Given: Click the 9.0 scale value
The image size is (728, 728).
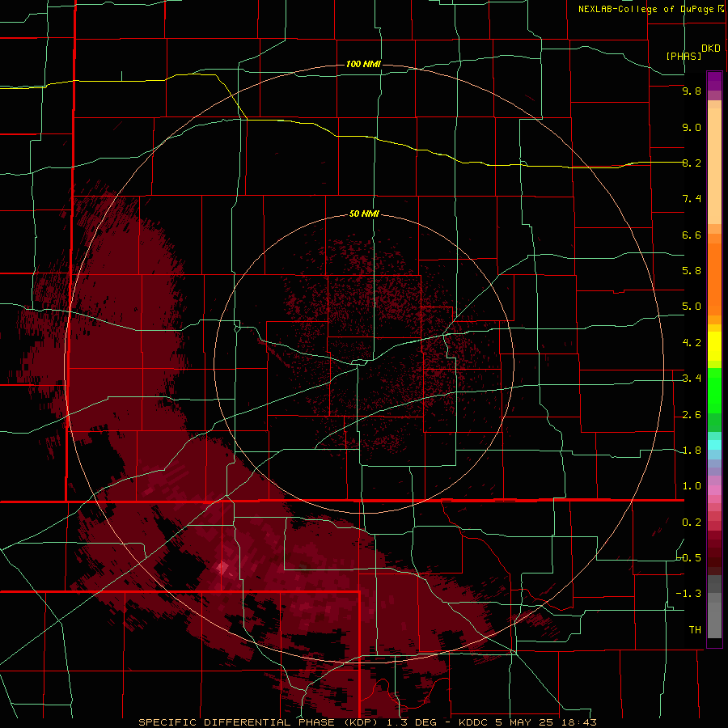Looking at the screenshot, I should [x=692, y=127].
